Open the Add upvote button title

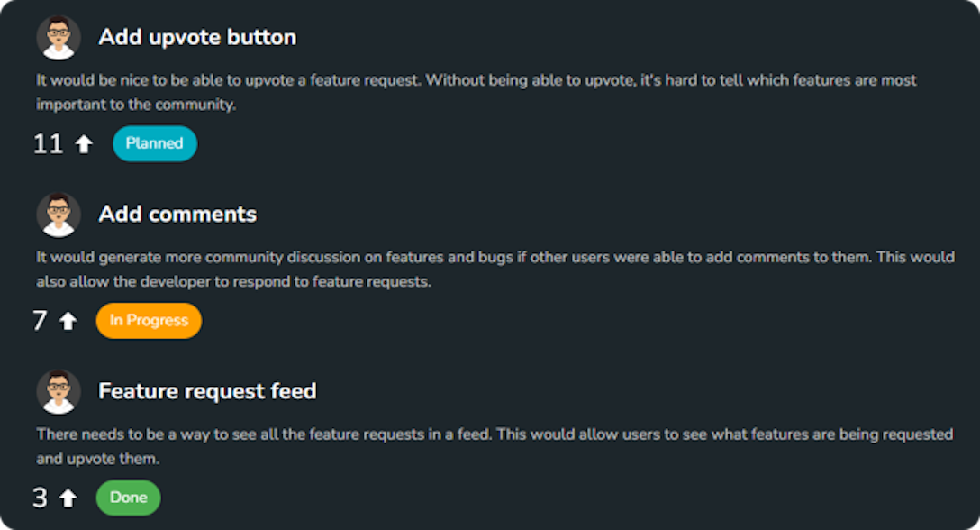[197, 37]
